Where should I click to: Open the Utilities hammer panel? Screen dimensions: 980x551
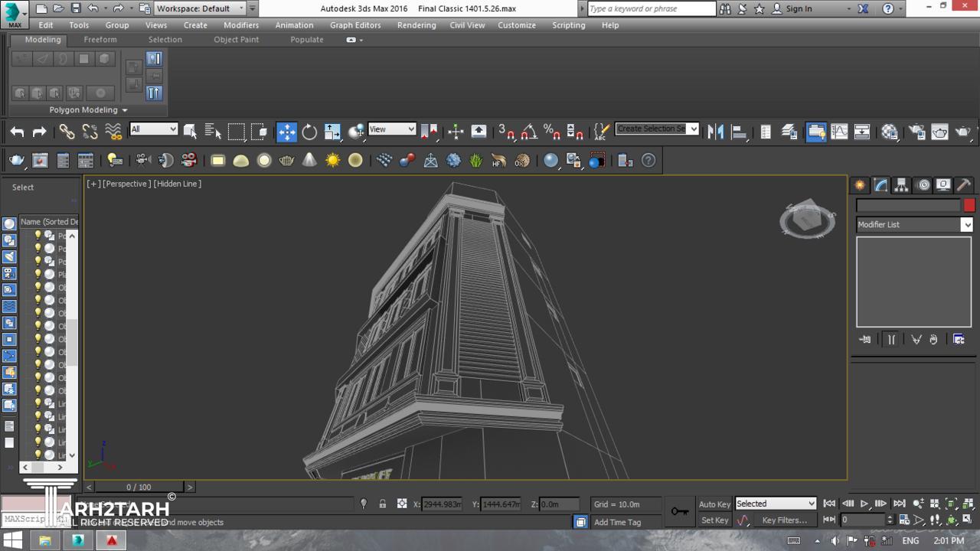click(x=964, y=185)
